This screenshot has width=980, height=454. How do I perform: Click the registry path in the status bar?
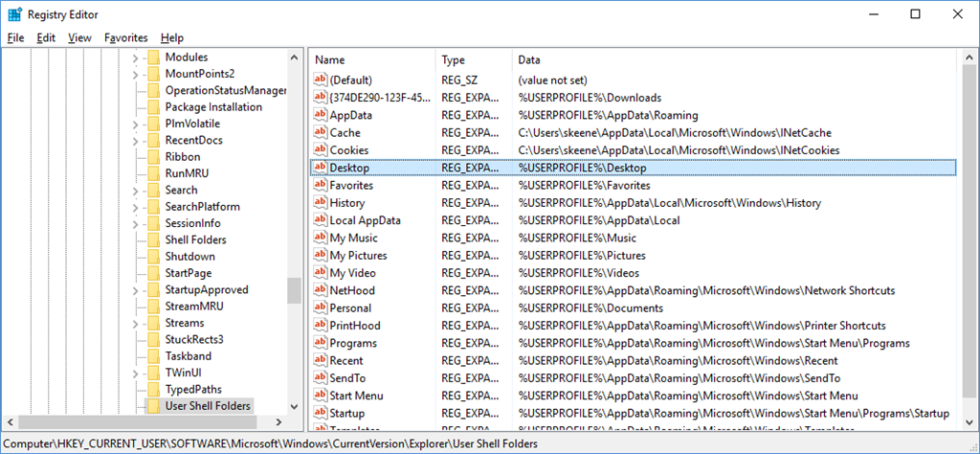270,443
